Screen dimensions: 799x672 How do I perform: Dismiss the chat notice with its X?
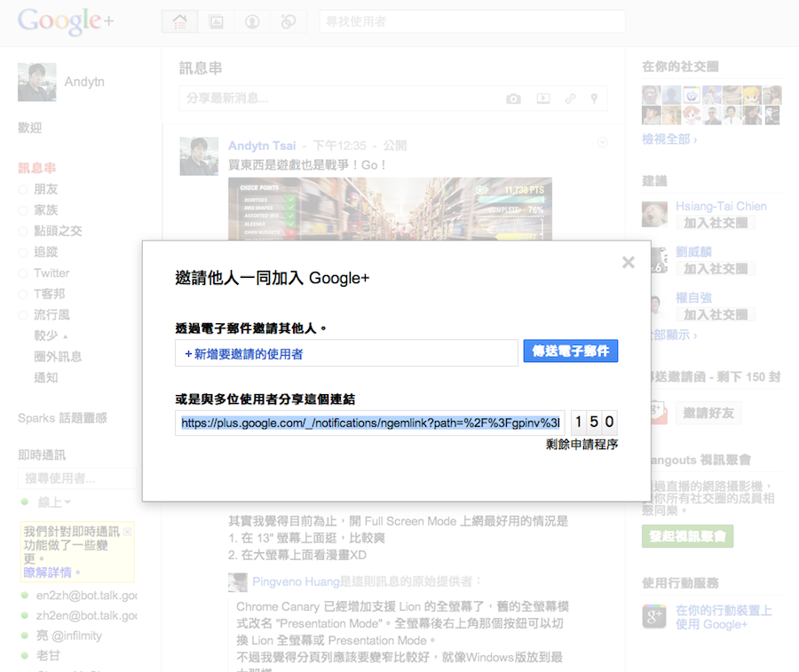tap(127, 532)
